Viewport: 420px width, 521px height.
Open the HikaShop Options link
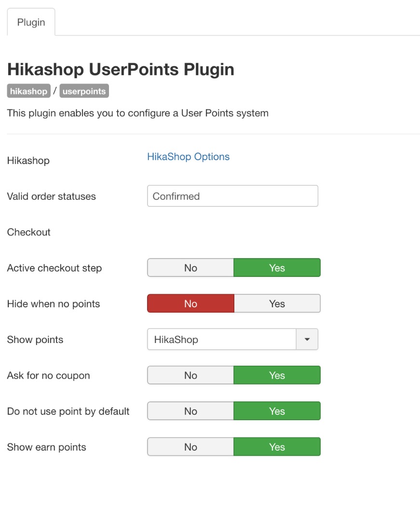tap(188, 157)
